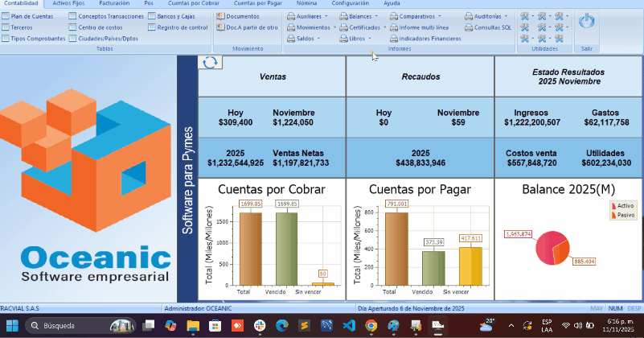This screenshot has height=338, width=644.
Task: Open Visual Studio Code from the taskbar
Action: click(348, 326)
